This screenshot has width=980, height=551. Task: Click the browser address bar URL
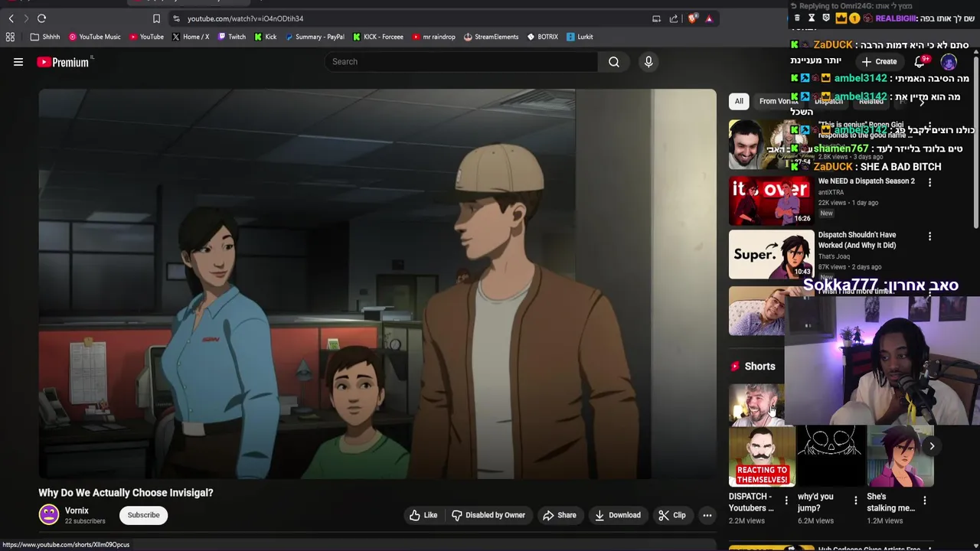pyautogui.click(x=245, y=18)
